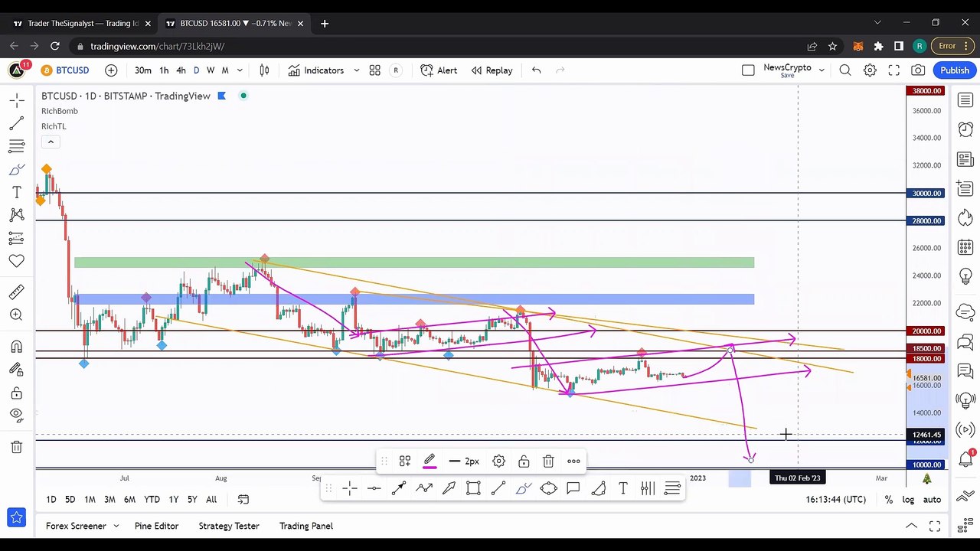The width and height of the screenshot is (980, 551).
Task: Open the Fibonacci retracement tool group
Action: pos(16,146)
